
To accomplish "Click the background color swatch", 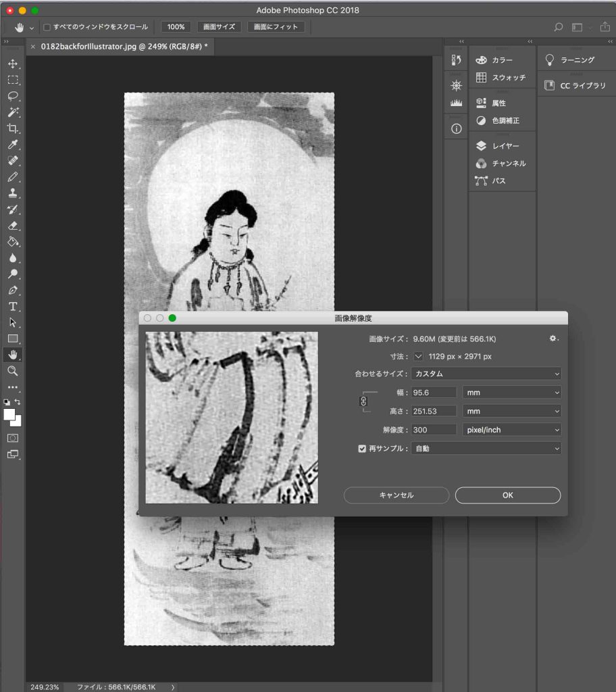I will point(18,422).
